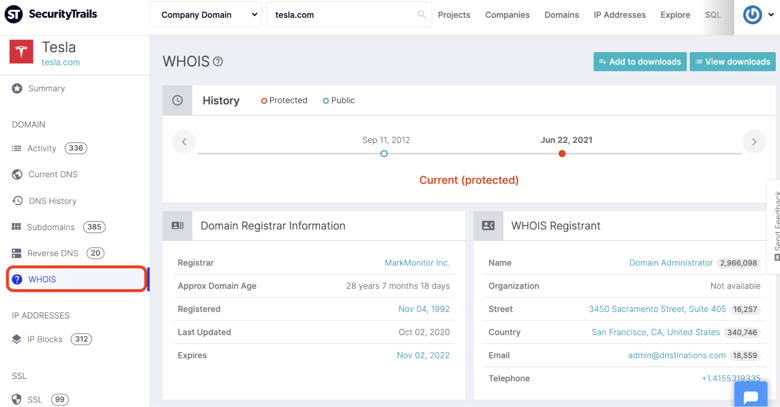Screen dimensions: 780x407
Task: Click the Domain Registrar Information panel icon
Action: 178,226
